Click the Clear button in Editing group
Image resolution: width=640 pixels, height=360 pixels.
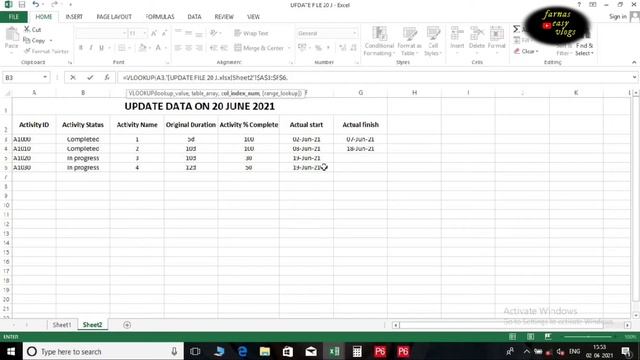coord(526,51)
